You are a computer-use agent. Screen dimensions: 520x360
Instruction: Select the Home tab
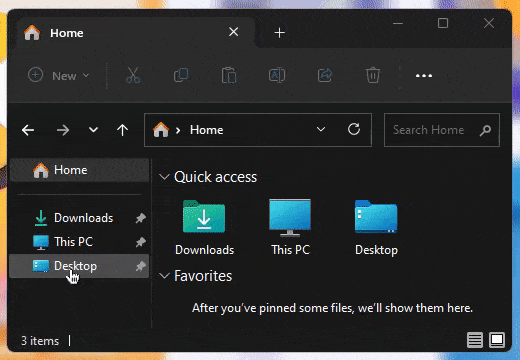[x=135, y=33]
